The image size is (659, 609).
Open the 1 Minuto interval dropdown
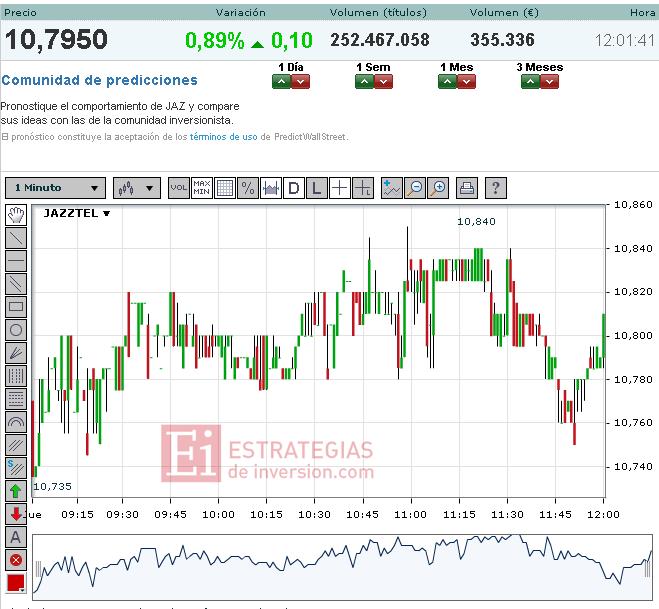[x=55, y=187]
